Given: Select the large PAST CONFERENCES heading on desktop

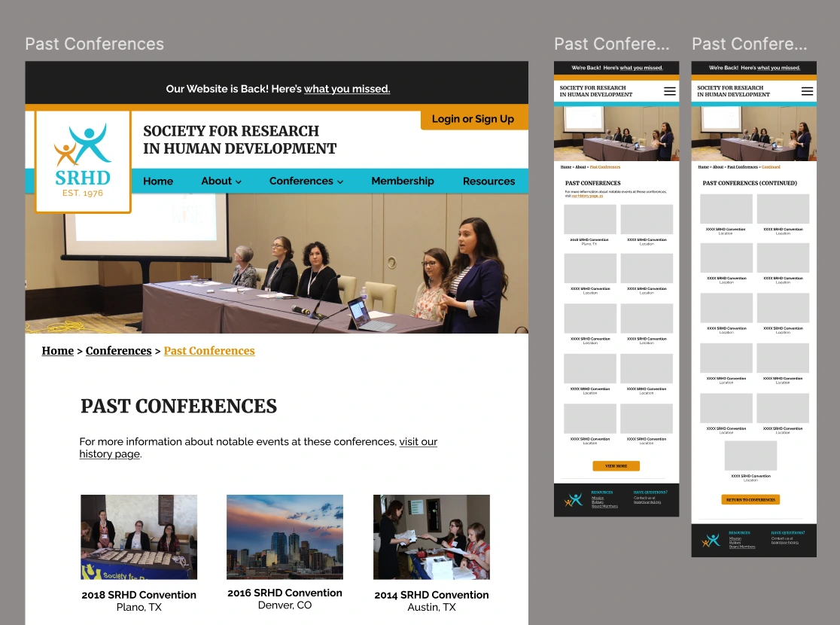Looking at the screenshot, I should [179, 407].
